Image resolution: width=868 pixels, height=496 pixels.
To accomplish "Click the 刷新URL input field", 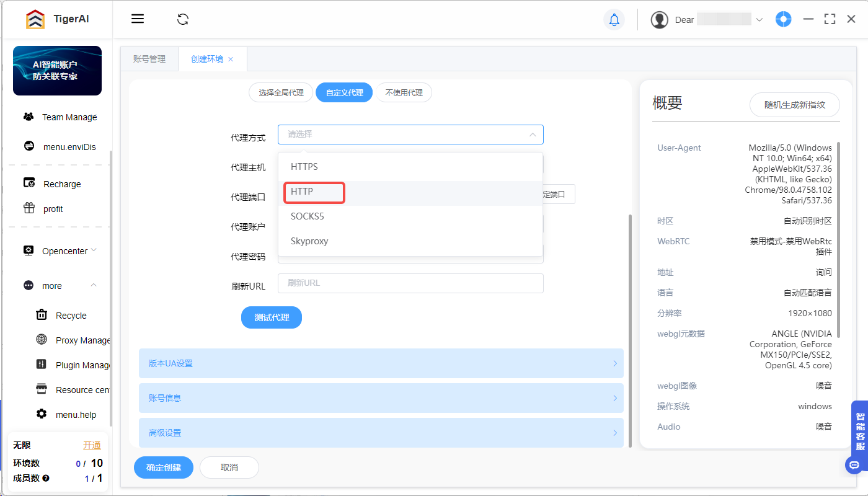I will [410, 283].
